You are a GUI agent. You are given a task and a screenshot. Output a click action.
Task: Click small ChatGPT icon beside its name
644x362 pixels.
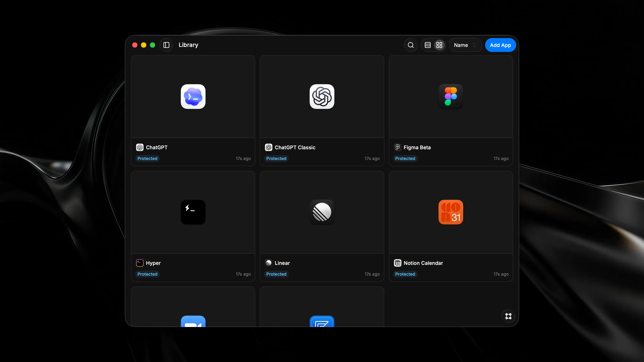tap(140, 147)
